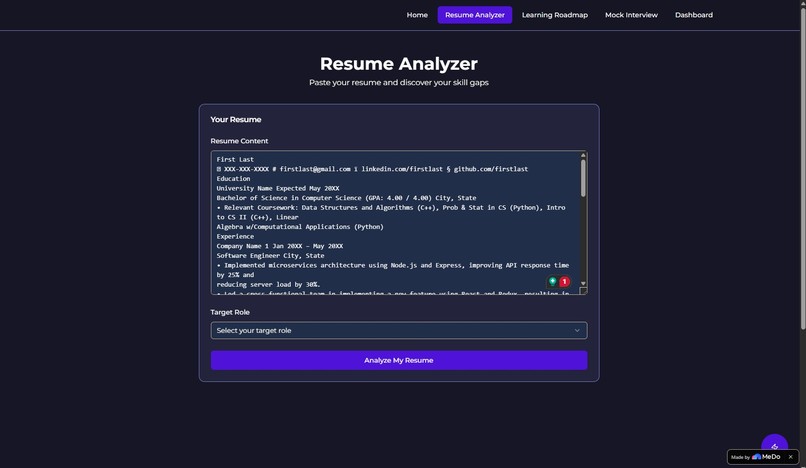The width and height of the screenshot is (806, 468).
Task: Click textarea scrollbar down arrow
Action: tap(583, 283)
